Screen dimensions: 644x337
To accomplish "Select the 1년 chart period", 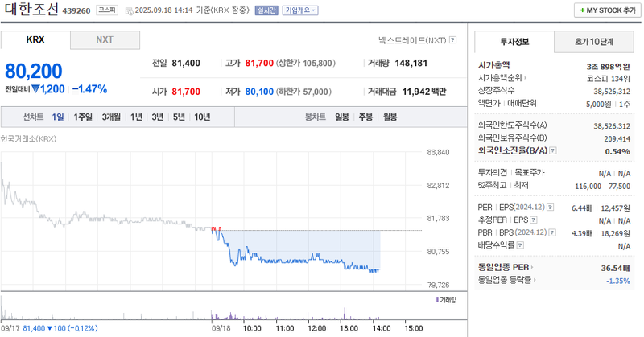I will [x=136, y=117].
